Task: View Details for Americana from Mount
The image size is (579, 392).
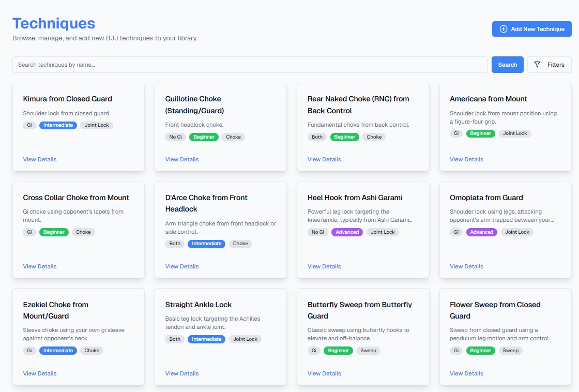Action: coord(466,159)
